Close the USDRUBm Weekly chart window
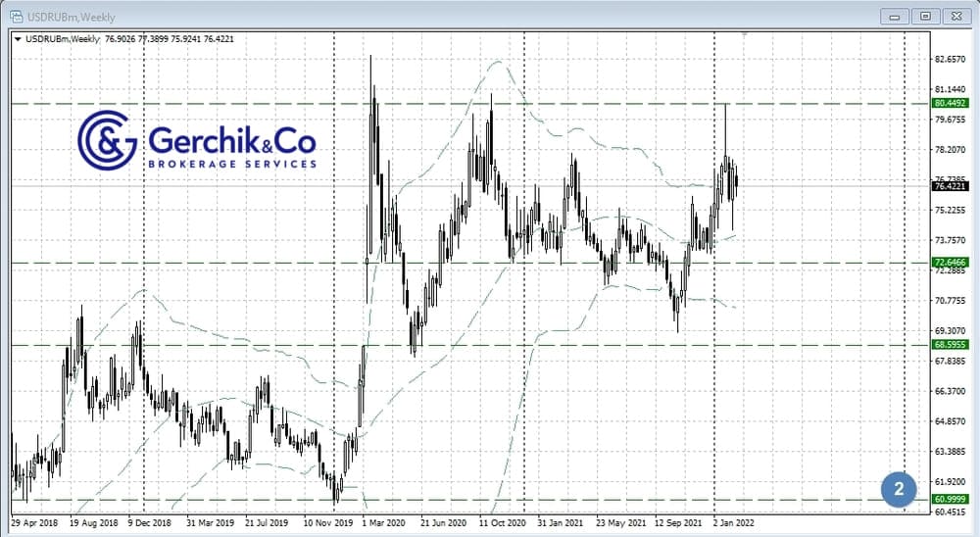This screenshot has width=980, height=537. [955, 15]
